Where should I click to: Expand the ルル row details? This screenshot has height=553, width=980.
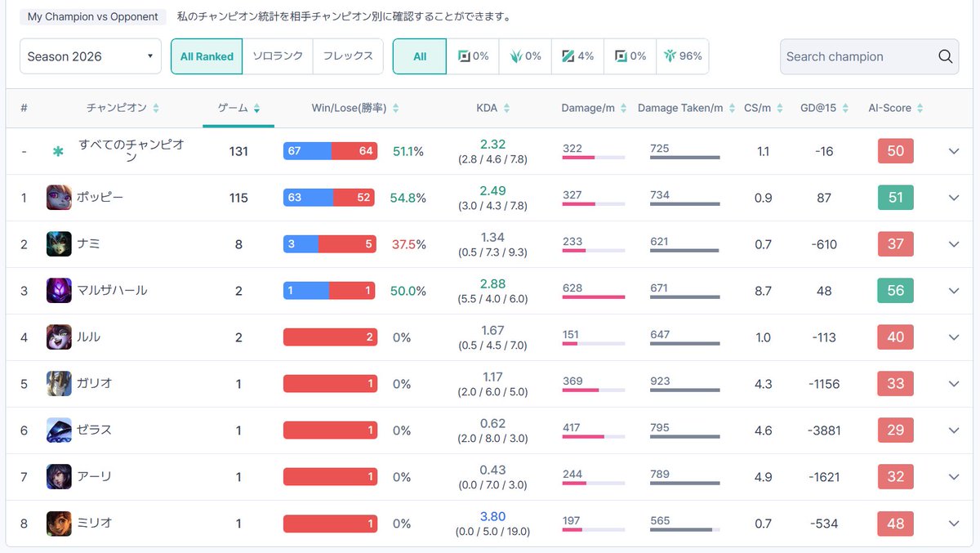click(953, 337)
